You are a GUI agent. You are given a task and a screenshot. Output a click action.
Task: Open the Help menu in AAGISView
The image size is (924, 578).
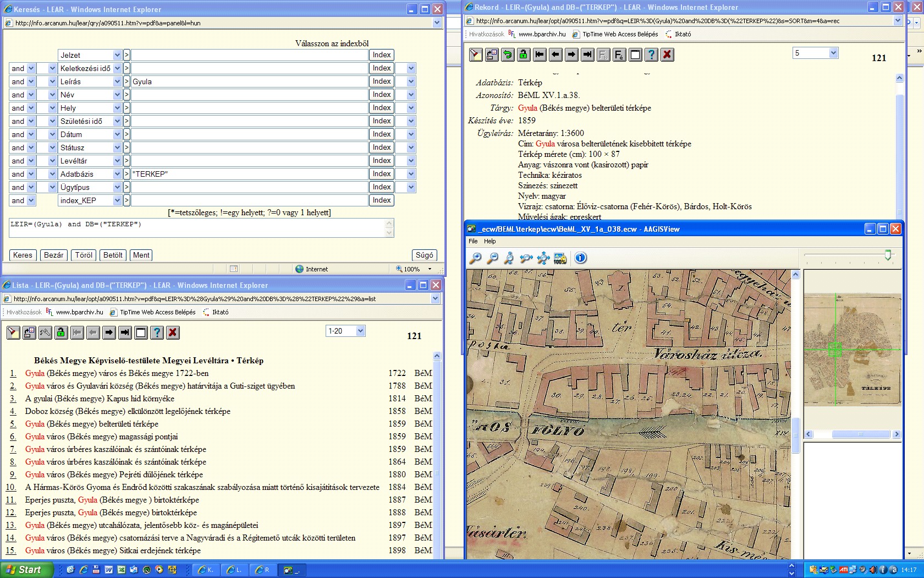coord(490,241)
